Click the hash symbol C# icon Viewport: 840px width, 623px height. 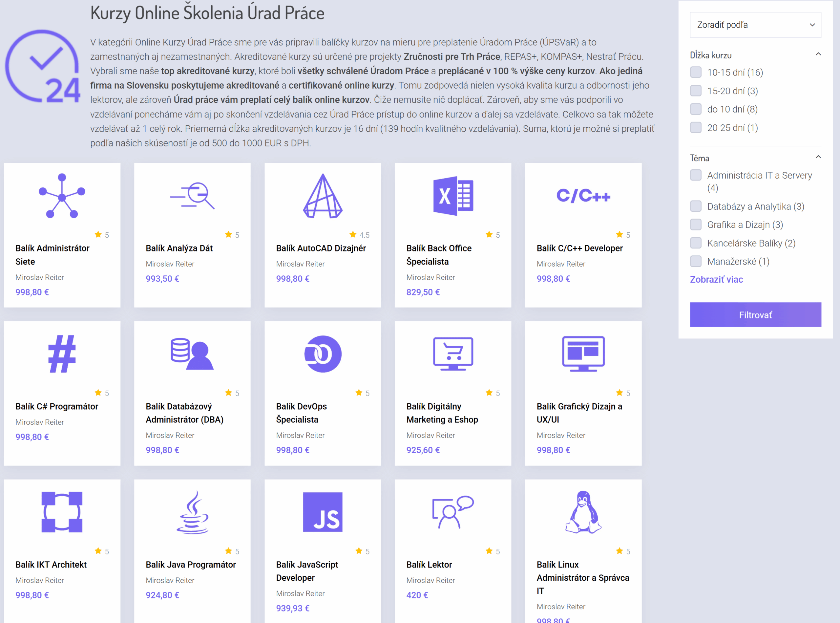(x=62, y=354)
